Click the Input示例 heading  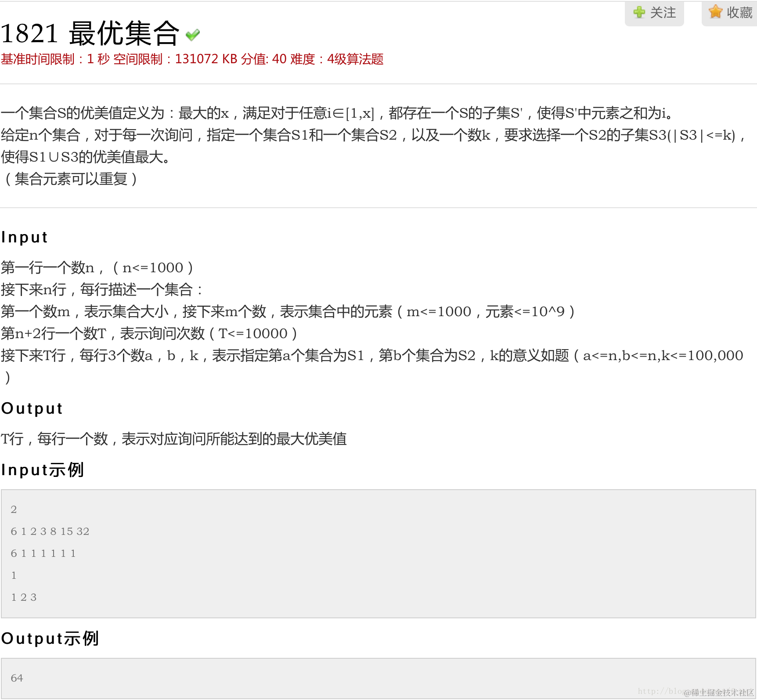[x=42, y=470]
